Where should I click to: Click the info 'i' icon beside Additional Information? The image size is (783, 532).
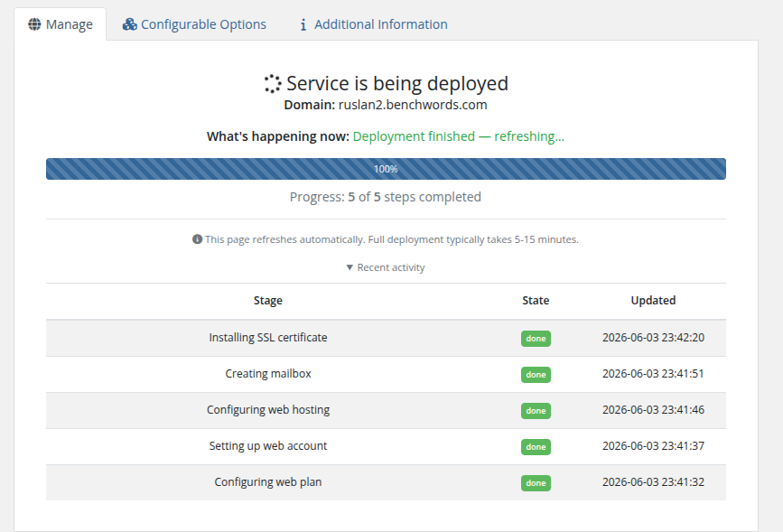303,24
